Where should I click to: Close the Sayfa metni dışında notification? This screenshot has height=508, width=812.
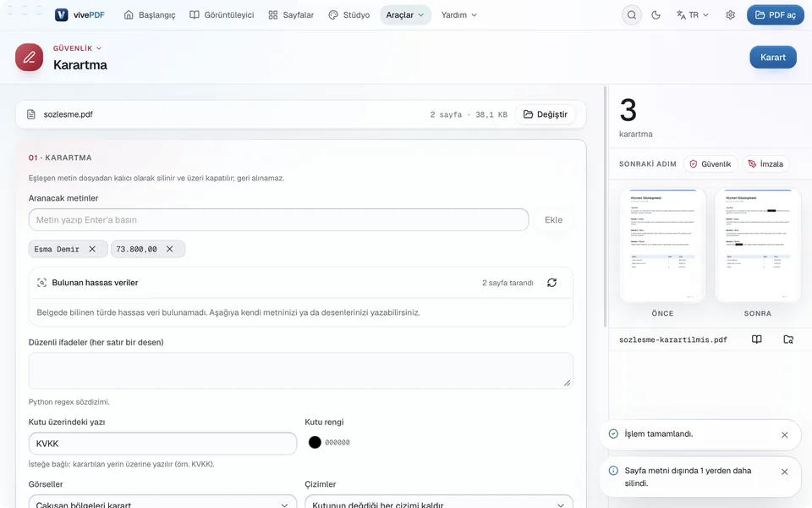point(785,472)
